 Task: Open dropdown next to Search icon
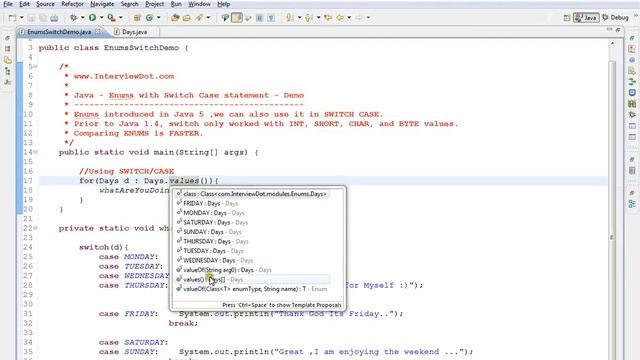point(208,18)
